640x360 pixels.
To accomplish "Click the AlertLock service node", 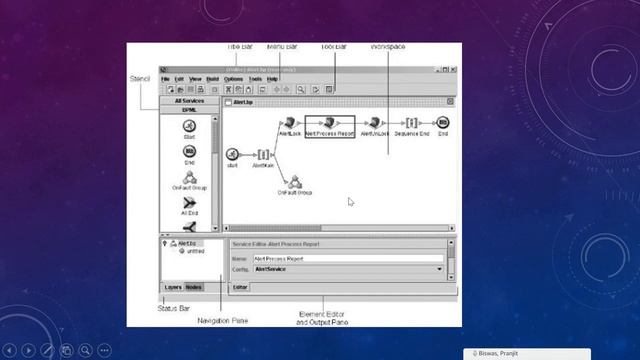I will [x=290, y=123].
